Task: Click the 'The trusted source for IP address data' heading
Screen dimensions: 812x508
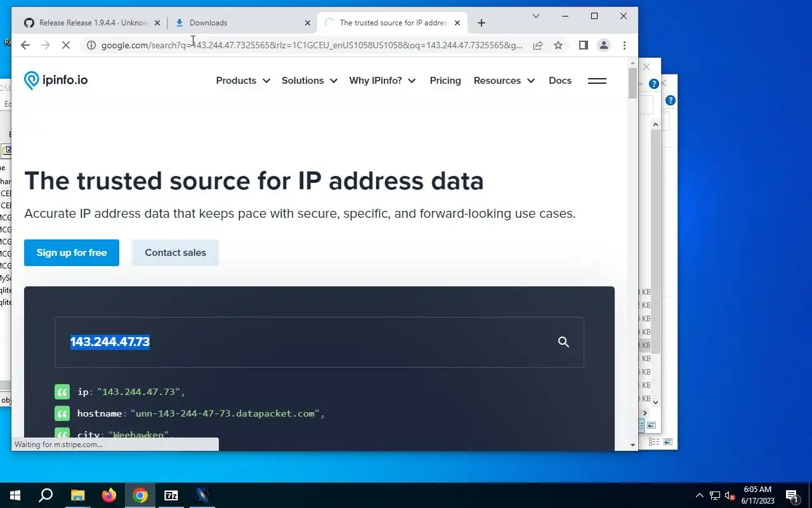Action: (x=254, y=181)
